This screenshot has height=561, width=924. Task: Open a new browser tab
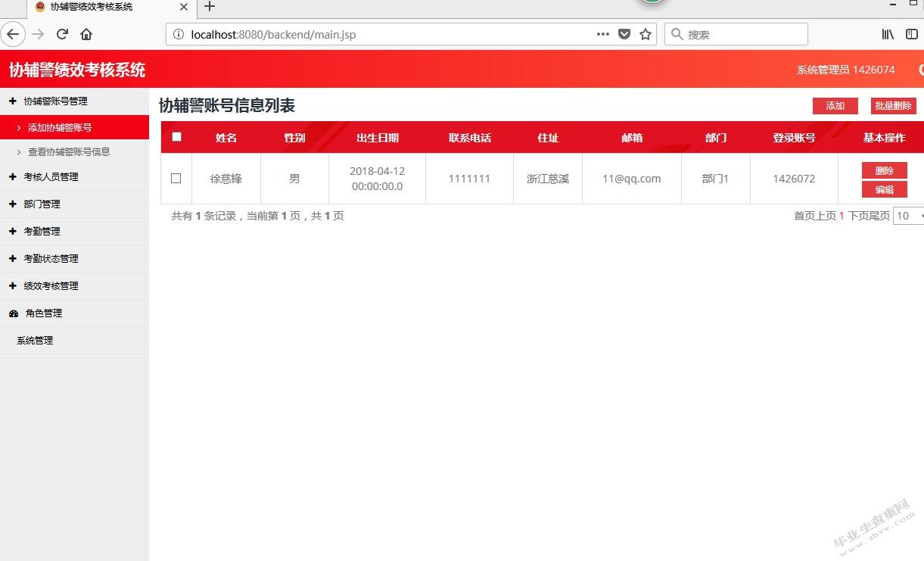pos(210,7)
